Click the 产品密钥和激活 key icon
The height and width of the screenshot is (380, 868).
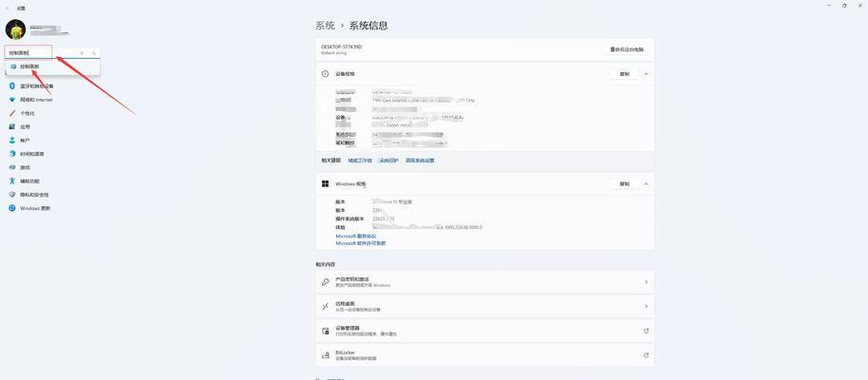click(x=326, y=282)
